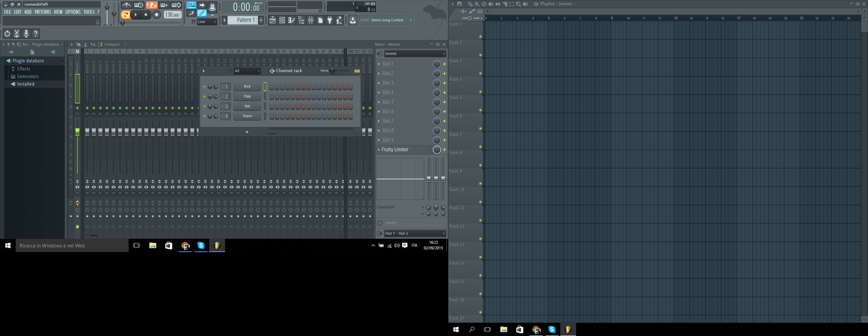Click the tempo tapper icon

click(x=339, y=20)
